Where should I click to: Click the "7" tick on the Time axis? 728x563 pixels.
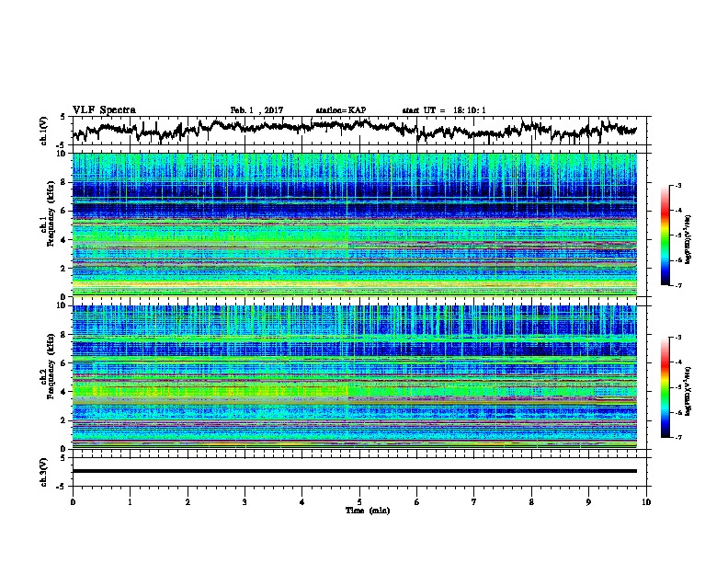pos(474,502)
